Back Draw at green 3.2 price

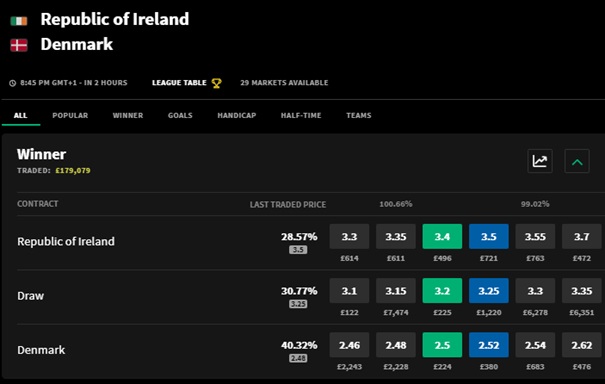tap(442, 291)
